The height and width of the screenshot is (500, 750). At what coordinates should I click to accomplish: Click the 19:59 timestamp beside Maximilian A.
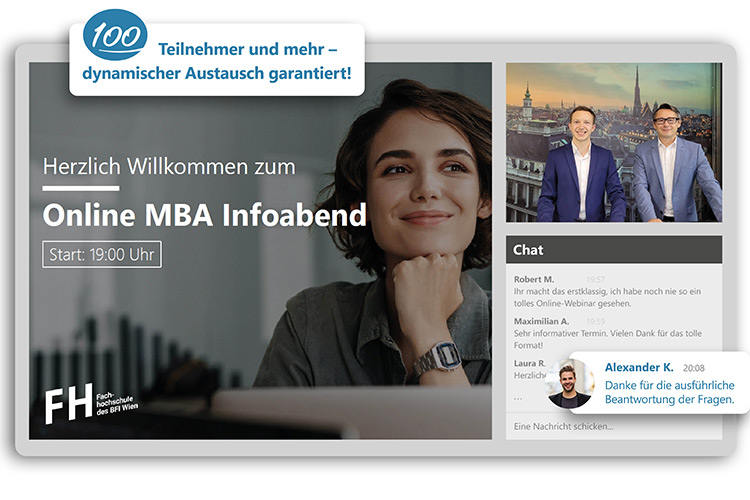[x=596, y=322]
